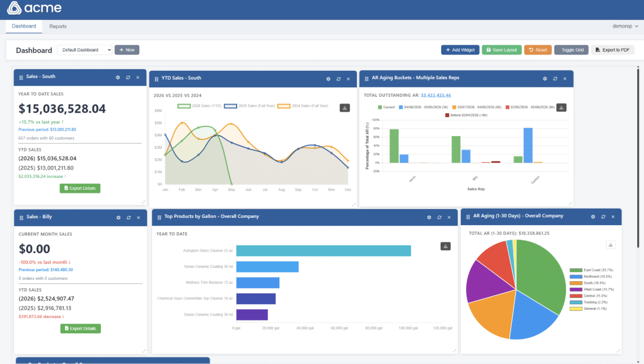
Task: Click drag handle of AR Aging Buckets widget
Action: 367,79
